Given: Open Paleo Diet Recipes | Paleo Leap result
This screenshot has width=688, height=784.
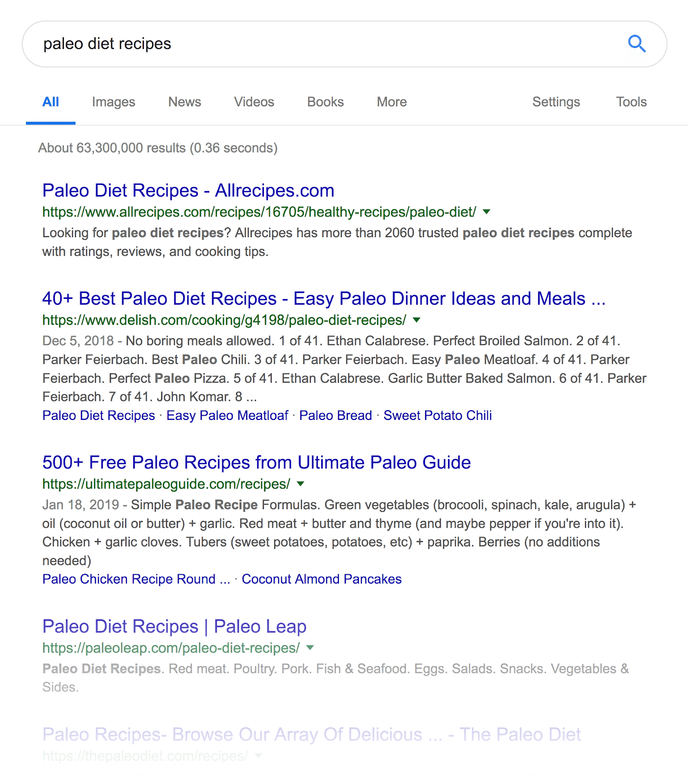Looking at the screenshot, I should (x=174, y=627).
